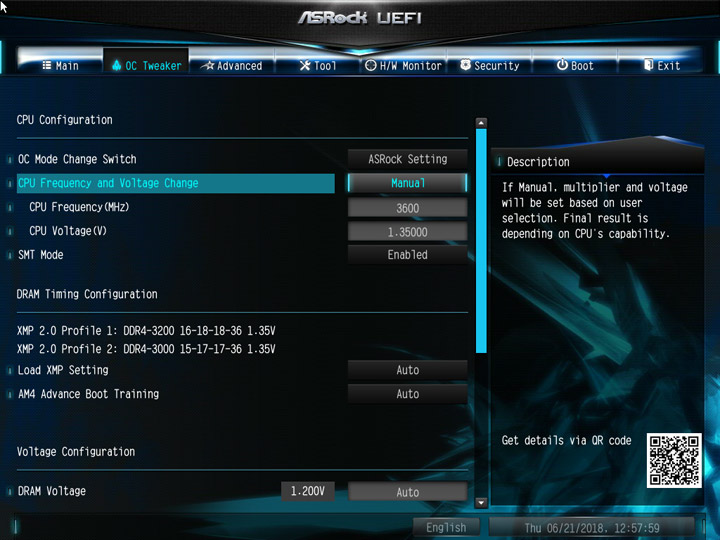Open OC Mode Change Switch ASRock Setting dropdown
The image size is (720, 540).
tap(407, 159)
